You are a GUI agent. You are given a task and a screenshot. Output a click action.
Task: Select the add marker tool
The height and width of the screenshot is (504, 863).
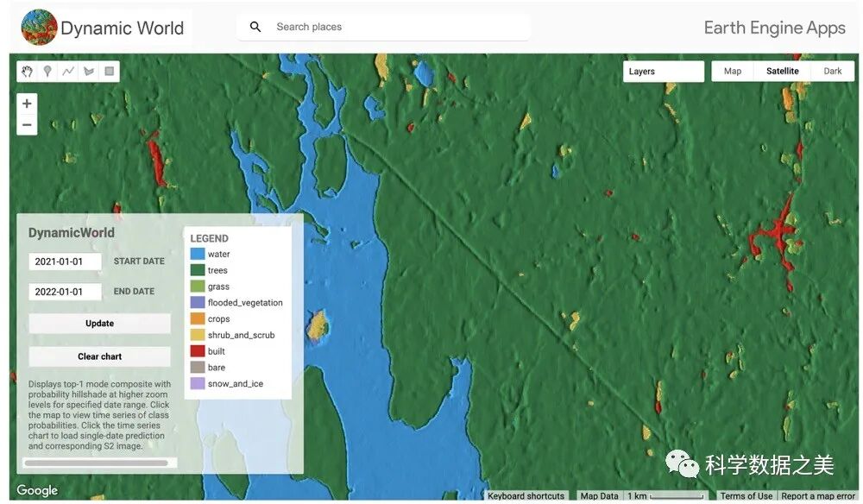(47, 72)
